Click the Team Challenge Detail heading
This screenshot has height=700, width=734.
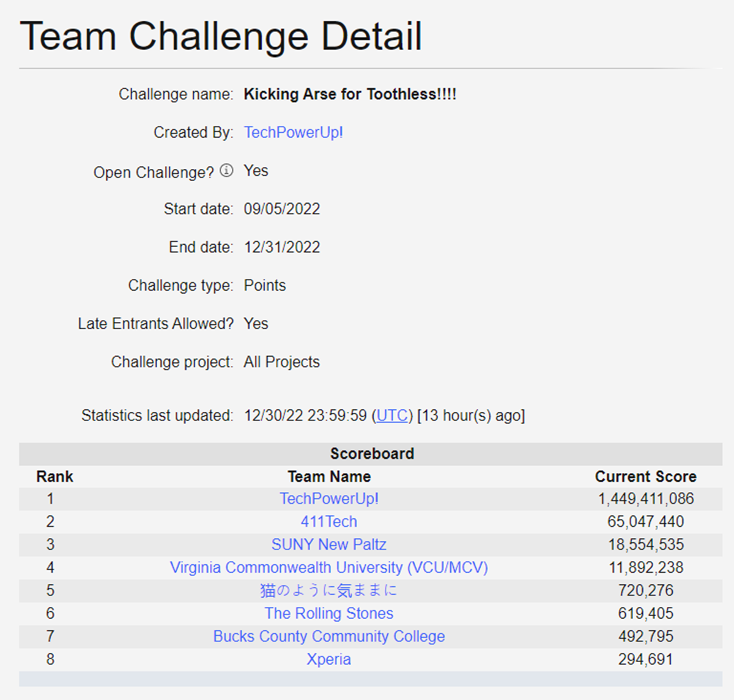tap(221, 36)
